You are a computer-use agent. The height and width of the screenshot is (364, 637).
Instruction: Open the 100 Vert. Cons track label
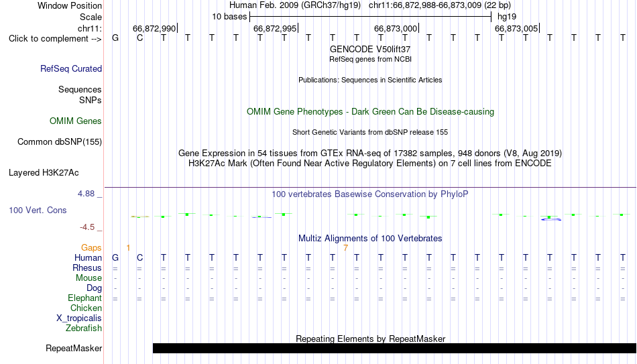(x=38, y=210)
